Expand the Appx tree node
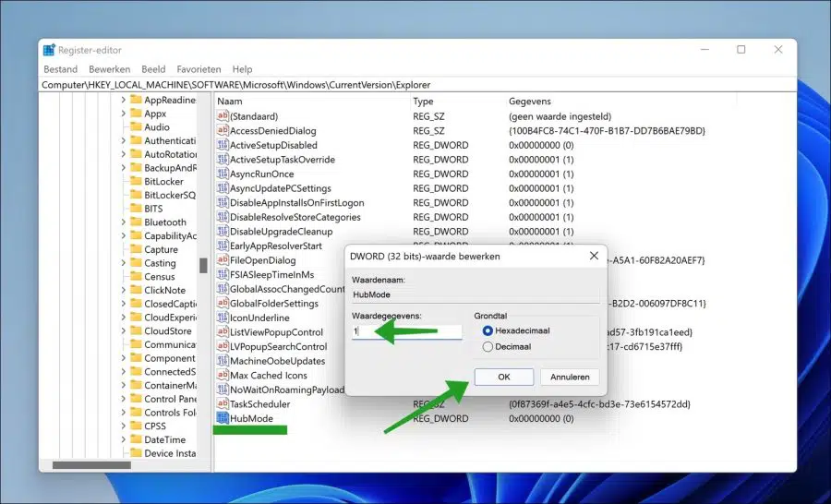This screenshot has height=504, width=831. point(124,114)
